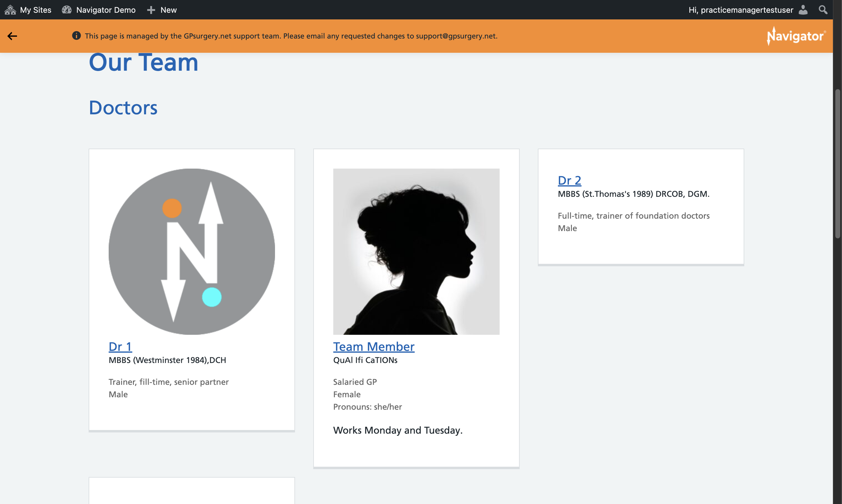
Task: Click 'Female' text on Team Member card
Action: (347, 394)
